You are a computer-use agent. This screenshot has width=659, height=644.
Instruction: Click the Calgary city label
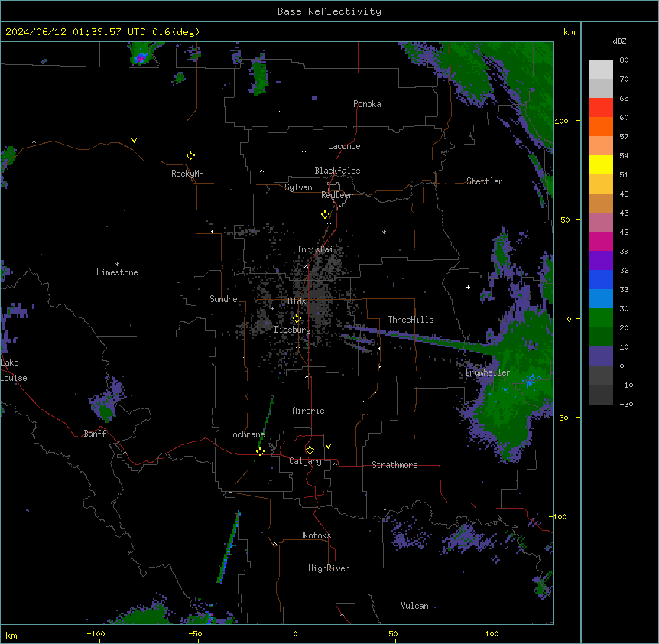coord(306,461)
